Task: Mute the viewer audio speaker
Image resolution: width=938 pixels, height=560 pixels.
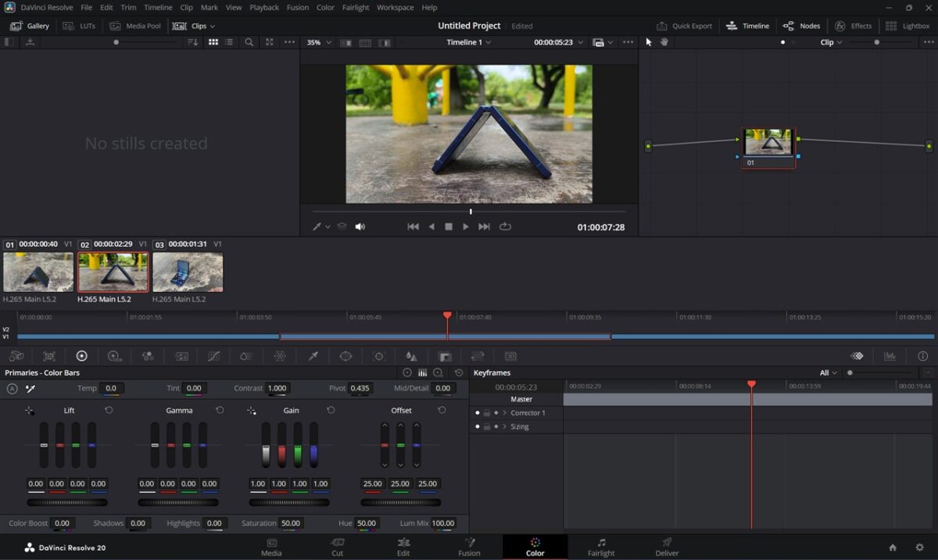Action: [x=360, y=226]
